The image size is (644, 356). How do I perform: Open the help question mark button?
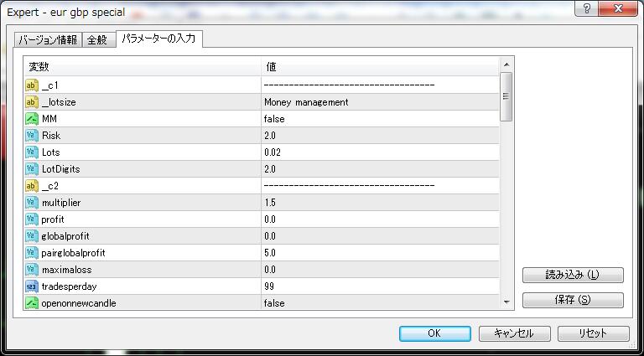(x=586, y=9)
